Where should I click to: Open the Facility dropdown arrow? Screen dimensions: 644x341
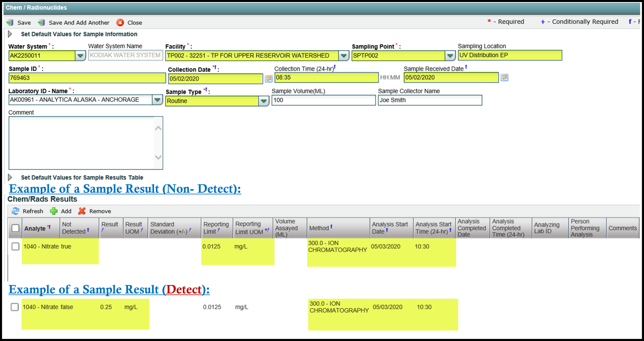click(x=343, y=56)
